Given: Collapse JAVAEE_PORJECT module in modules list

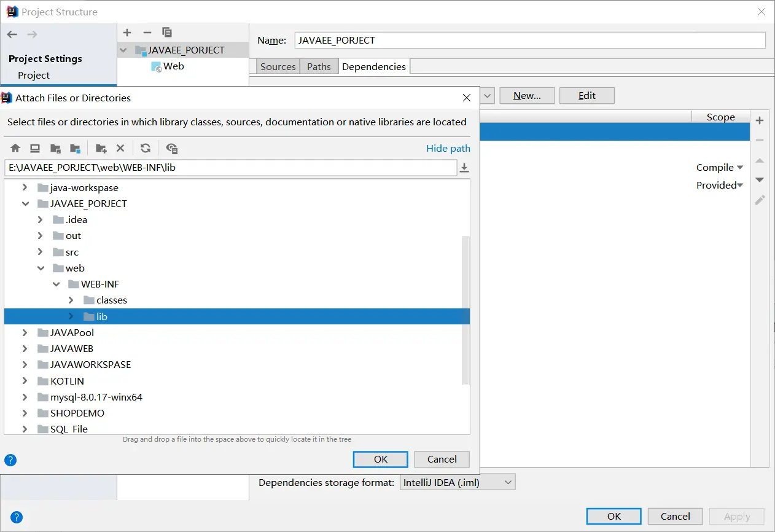Looking at the screenshot, I should coord(123,50).
